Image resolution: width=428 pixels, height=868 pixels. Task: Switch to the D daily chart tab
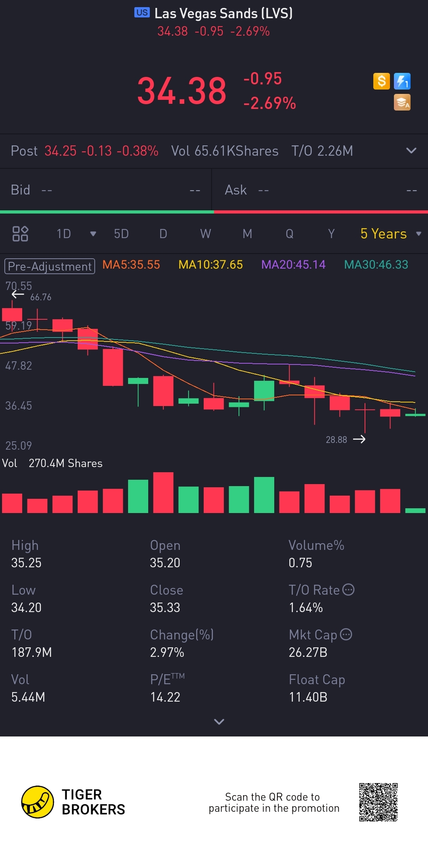click(x=163, y=234)
